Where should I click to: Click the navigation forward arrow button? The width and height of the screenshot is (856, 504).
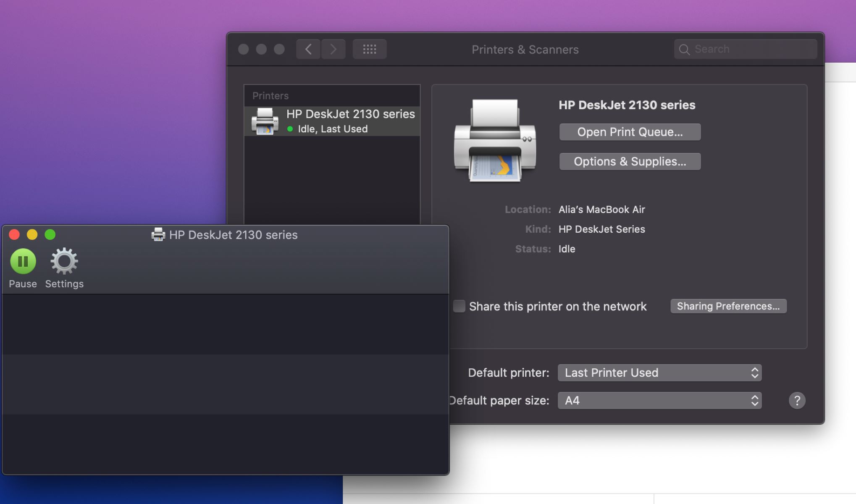pyautogui.click(x=333, y=49)
